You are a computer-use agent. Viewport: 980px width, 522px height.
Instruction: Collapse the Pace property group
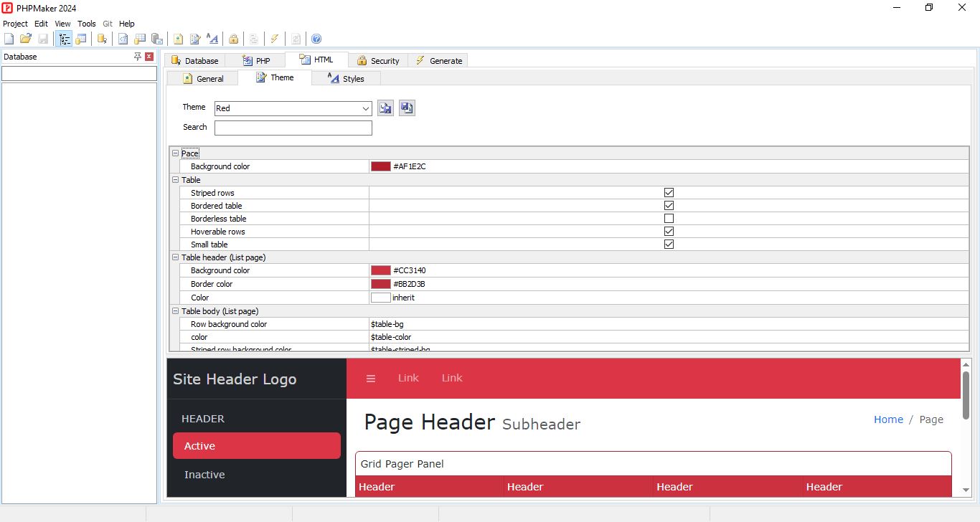(x=175, y=153)
